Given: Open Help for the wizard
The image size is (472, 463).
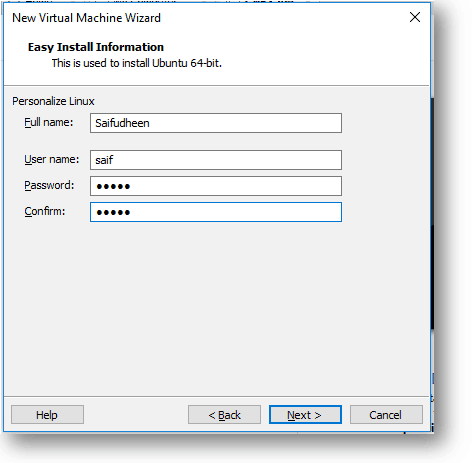Looking at the screenshot, I should pos(47,415).
